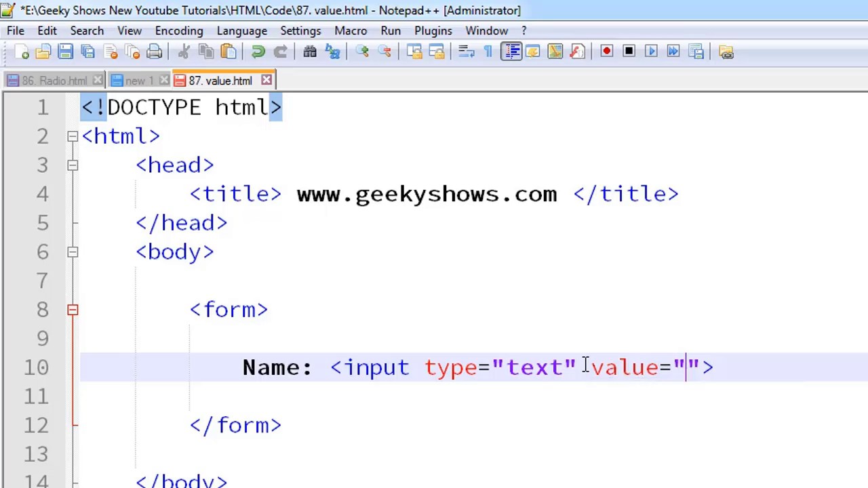Close the new 1 tab
The width and height of the screenshot is (868, 488).
(x=163, y=81)
